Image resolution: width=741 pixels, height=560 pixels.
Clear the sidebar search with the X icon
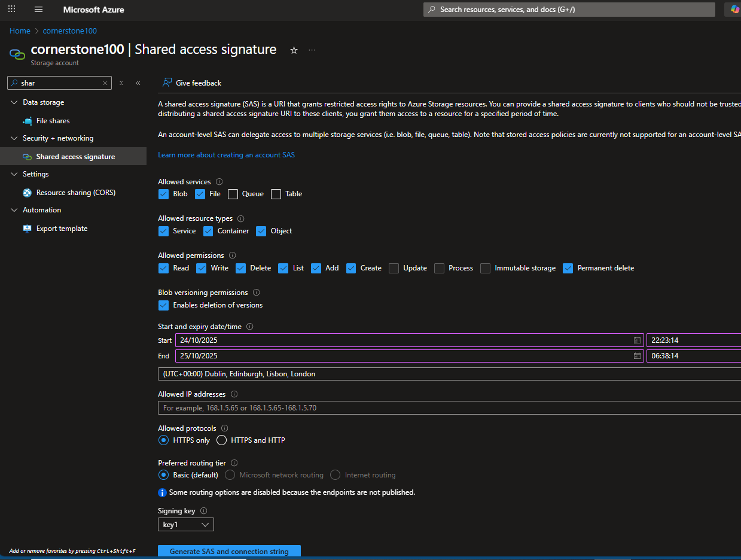tap(105, 83)
